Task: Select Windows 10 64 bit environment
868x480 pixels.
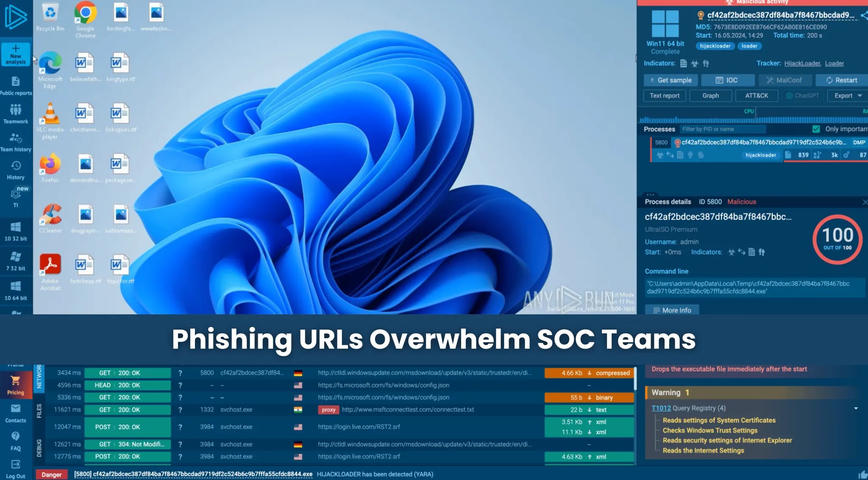Action: tap(16, 291)
